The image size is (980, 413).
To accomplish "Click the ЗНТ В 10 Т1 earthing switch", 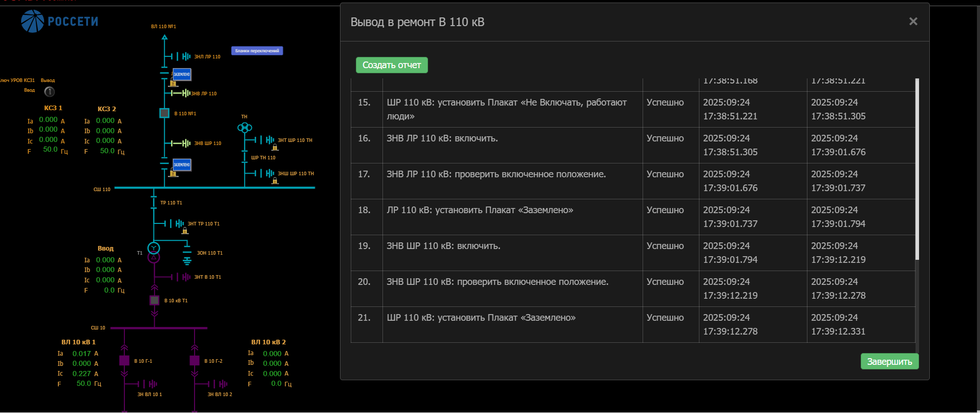I will (182, 277).
